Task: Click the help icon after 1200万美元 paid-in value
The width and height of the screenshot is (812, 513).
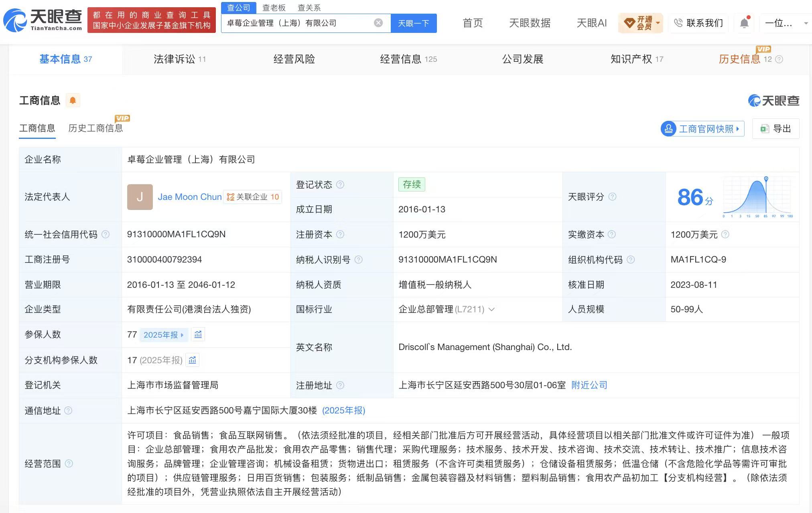Action: coord(725,234)
